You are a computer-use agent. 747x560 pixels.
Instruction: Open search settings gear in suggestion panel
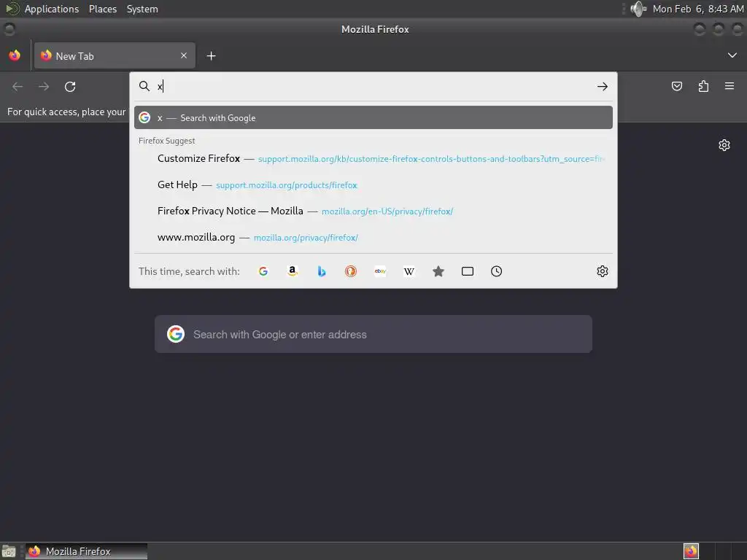coord(603,271)
